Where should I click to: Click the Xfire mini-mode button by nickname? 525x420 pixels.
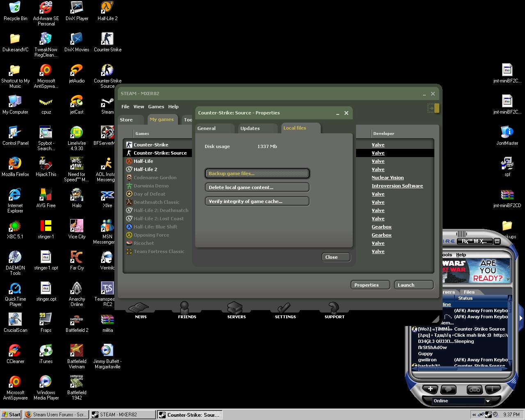click(497, 241)
